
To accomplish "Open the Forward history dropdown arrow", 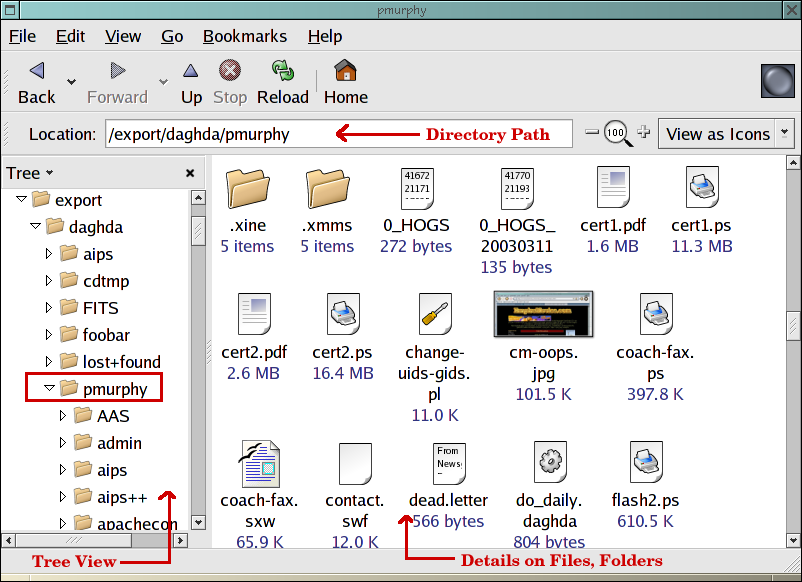I will (163, 82).
